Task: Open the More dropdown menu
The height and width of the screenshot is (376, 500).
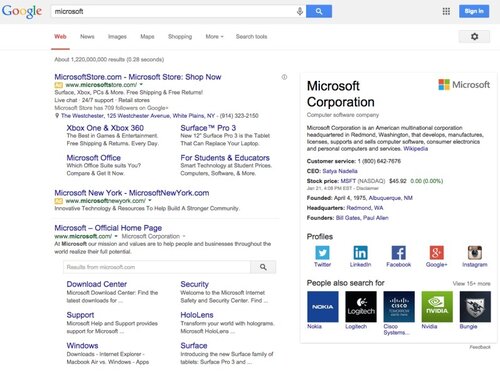Action: (x=214, y=37)
